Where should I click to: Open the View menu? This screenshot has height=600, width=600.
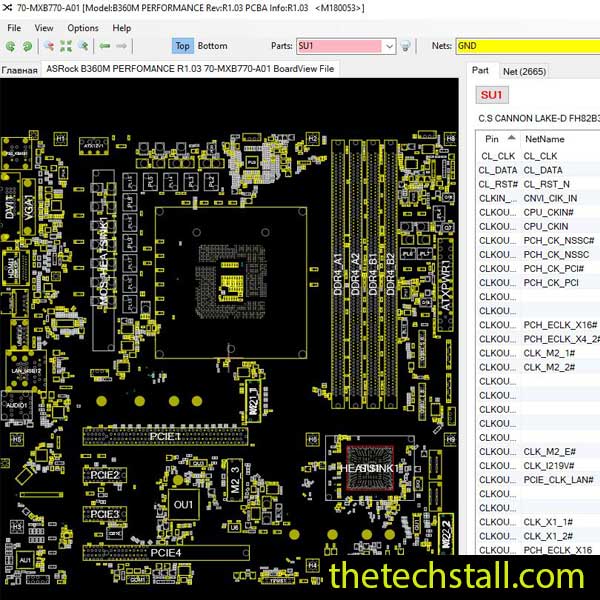(x=44, y=28)
